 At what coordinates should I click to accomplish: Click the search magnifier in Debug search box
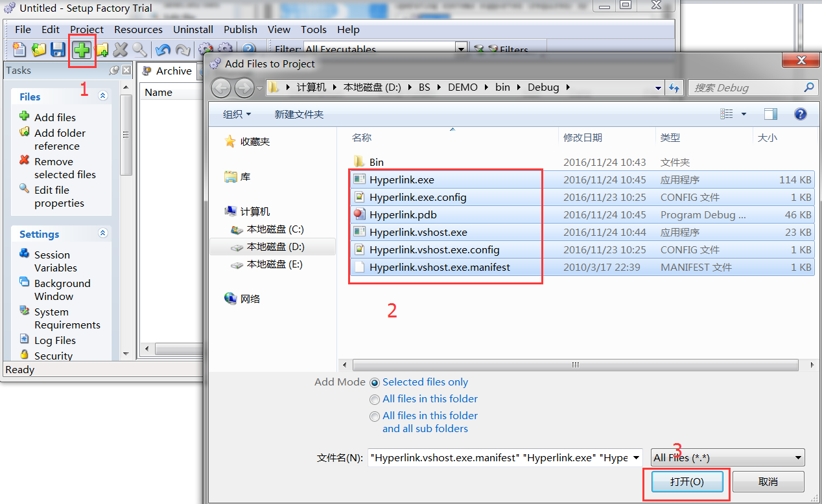coord(808,87)
